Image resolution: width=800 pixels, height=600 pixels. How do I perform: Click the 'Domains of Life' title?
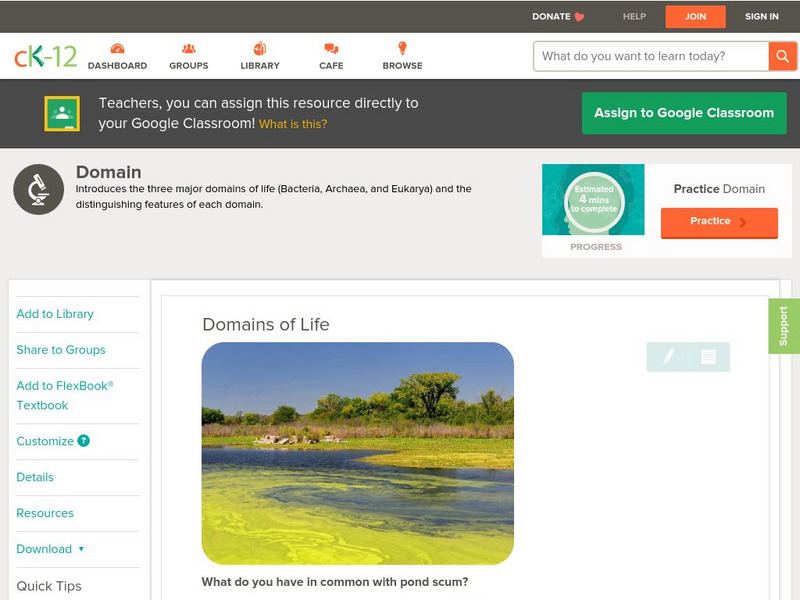click(x=266, y=324)
